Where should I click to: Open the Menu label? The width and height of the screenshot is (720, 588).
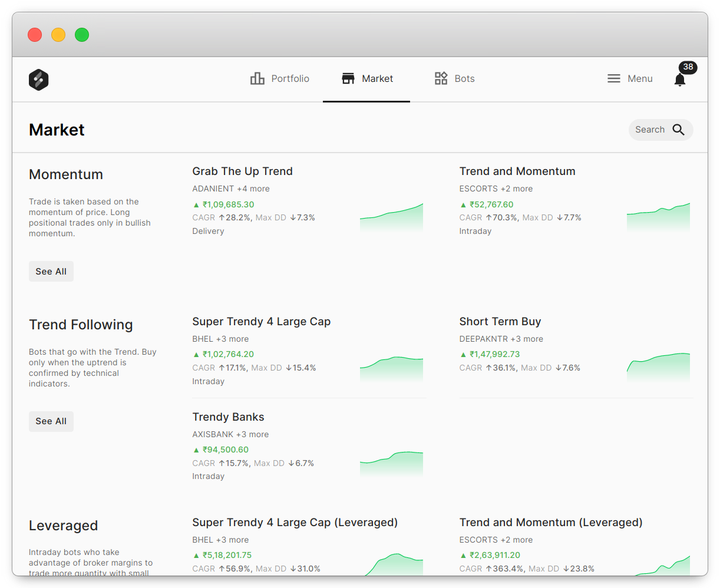[640, 78]
